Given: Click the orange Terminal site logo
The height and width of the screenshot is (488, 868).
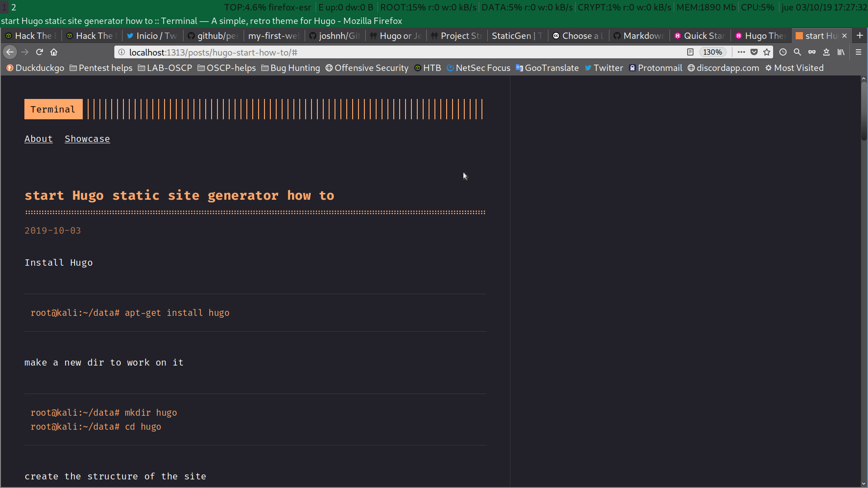Looking at the screenshot, I should coord(53,109).
